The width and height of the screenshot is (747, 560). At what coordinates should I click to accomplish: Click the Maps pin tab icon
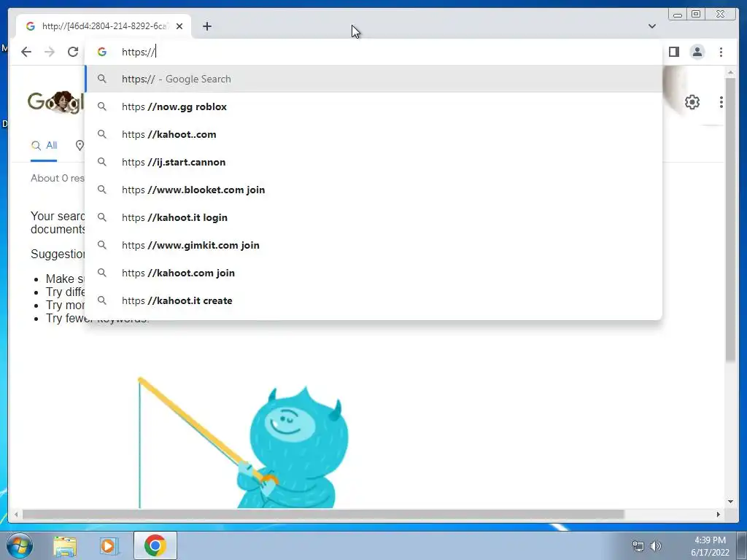pos(80,146)
